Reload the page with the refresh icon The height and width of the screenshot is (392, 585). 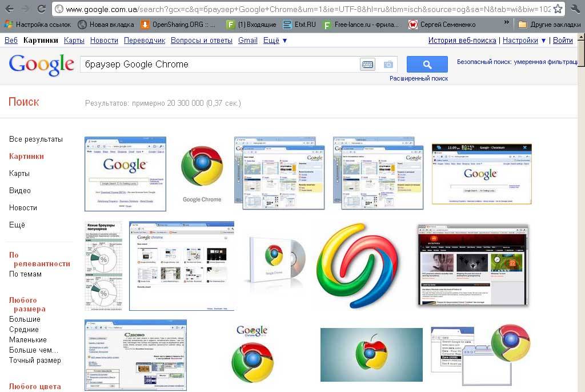pos(41,9)
